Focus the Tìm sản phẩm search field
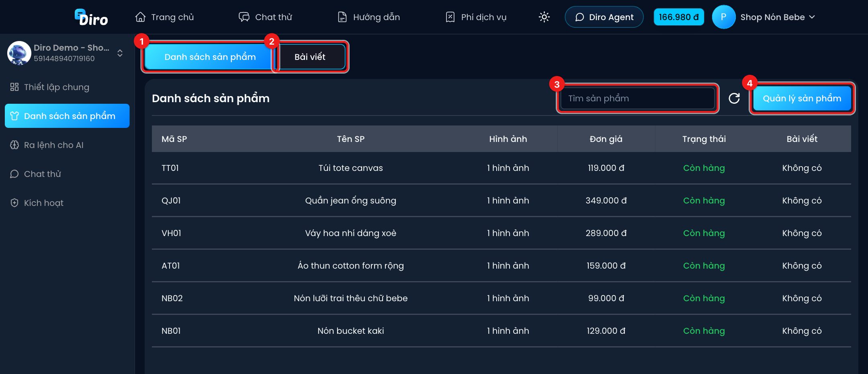Screen dimensions: 868x374 [637, 98]
